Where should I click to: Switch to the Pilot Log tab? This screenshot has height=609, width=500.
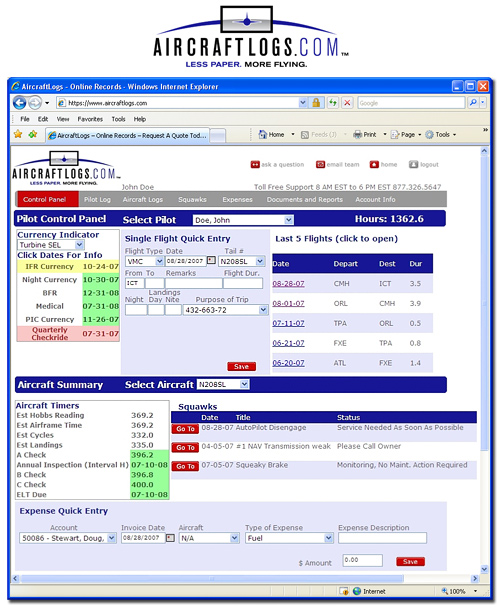pos(97,200)
